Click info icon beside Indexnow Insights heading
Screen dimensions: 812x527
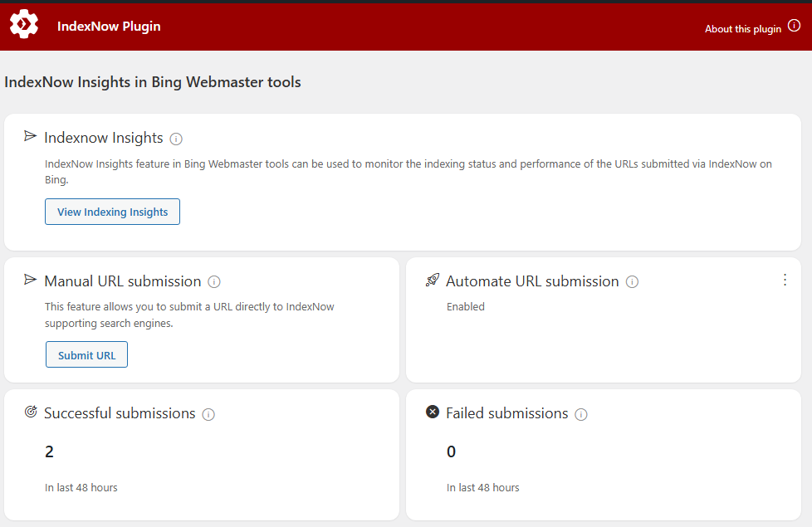(176, 139)
